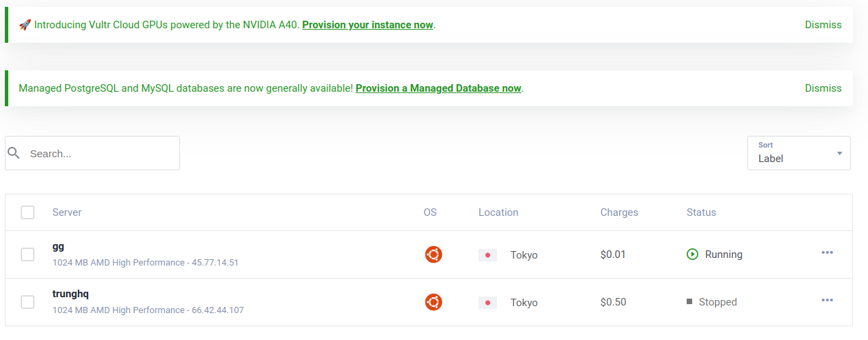Check the gg server checkbox

click(x=28, y=254)
